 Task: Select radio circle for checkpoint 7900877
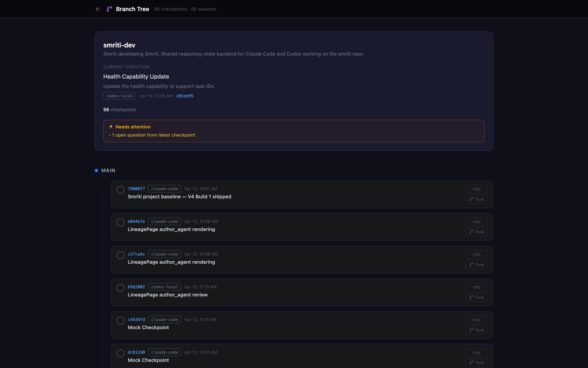[x=120, y=190]
